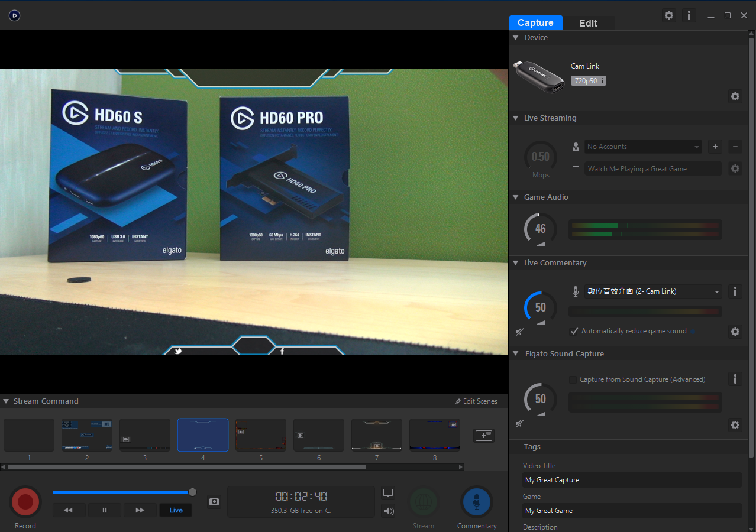
Task: Click the info icon in the title bar
Action: coord(689,15)
